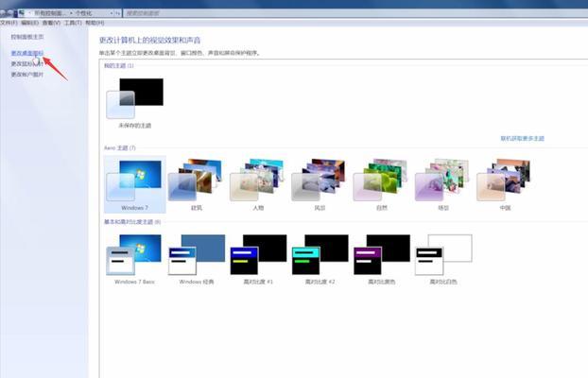The width and height of the screenshot is (588, 378).
Task: Click the 所有控制面板 breadcrumb in address bar
Action: point(50,13)
